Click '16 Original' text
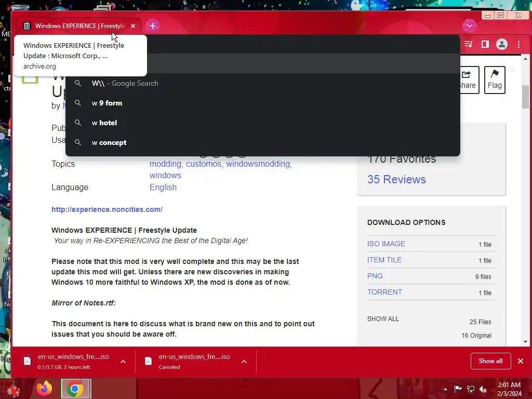This screenshot has height=399, width=532. tap(476, 336)
